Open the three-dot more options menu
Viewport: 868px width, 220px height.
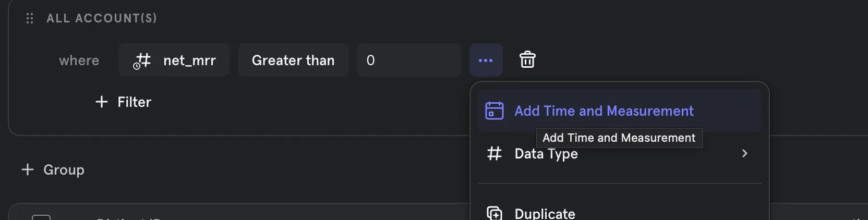(x=486, y=60)
